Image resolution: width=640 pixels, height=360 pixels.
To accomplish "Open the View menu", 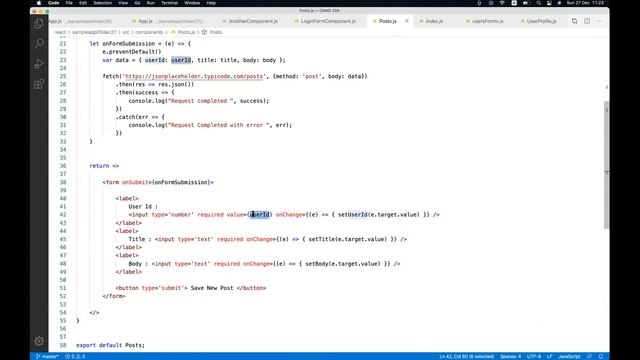I will pyautogui.click(x=123, y=3).
